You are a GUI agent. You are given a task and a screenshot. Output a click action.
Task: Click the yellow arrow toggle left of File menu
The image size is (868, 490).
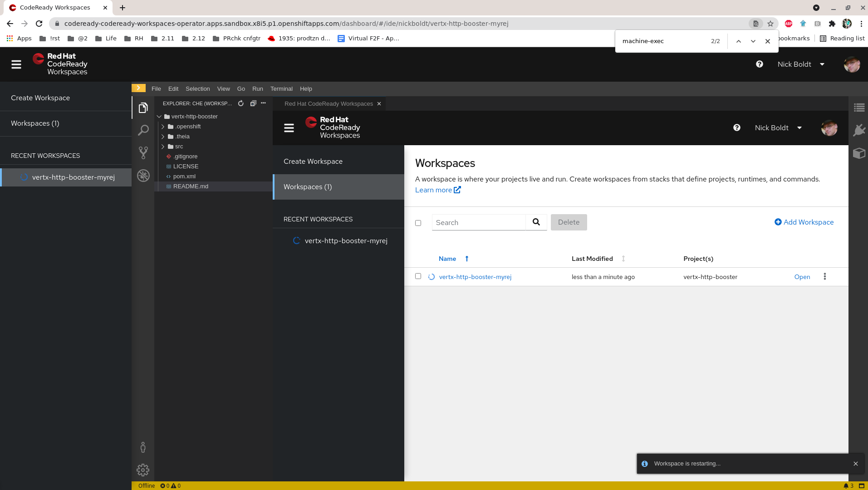(x=138, y=88)
